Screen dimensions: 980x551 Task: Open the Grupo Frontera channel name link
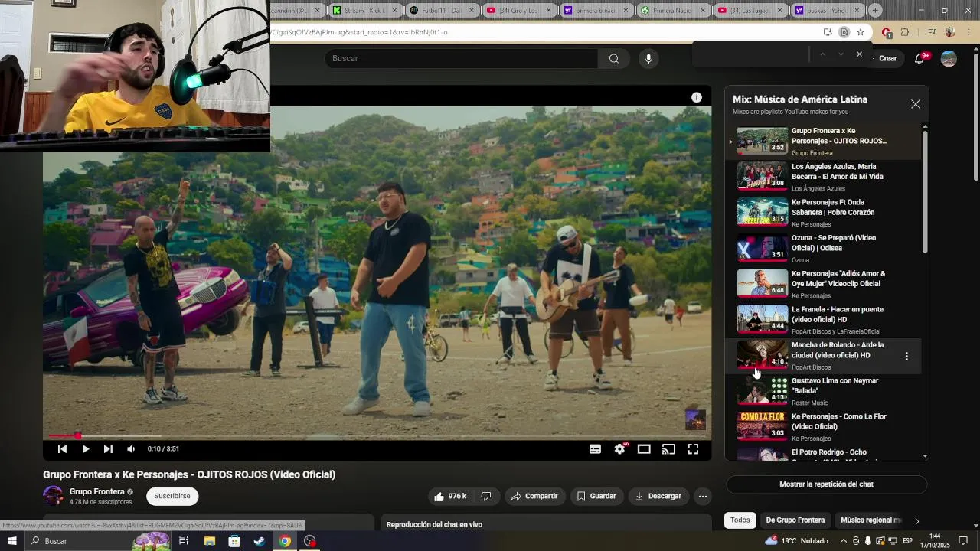coord(96,492)
